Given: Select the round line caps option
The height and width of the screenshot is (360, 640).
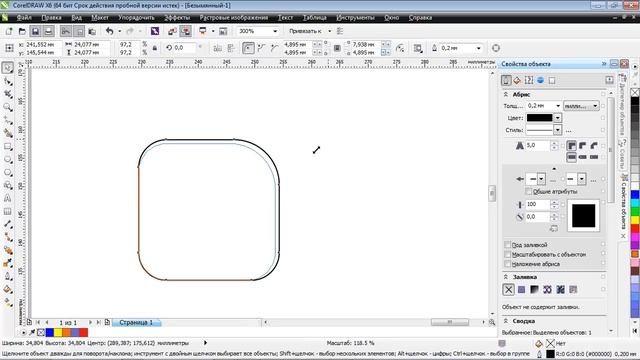Looking at the screenshot, I should [x=583, y=157].
